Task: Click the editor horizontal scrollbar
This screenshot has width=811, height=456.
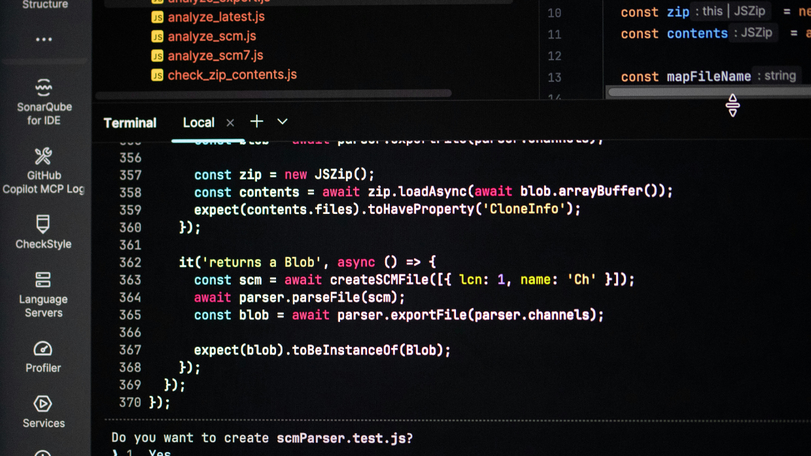Action: pyautogui.click(x=710, y=93)
